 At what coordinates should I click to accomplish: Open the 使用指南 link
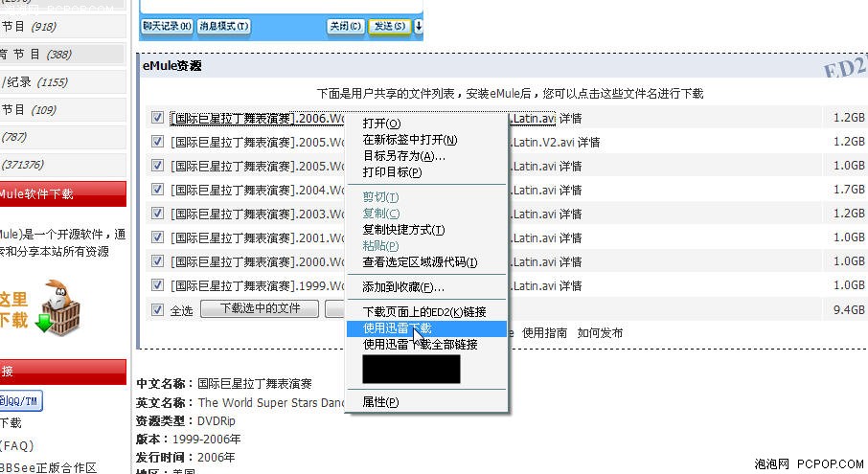pyautogui.click(x=545, y=333)
